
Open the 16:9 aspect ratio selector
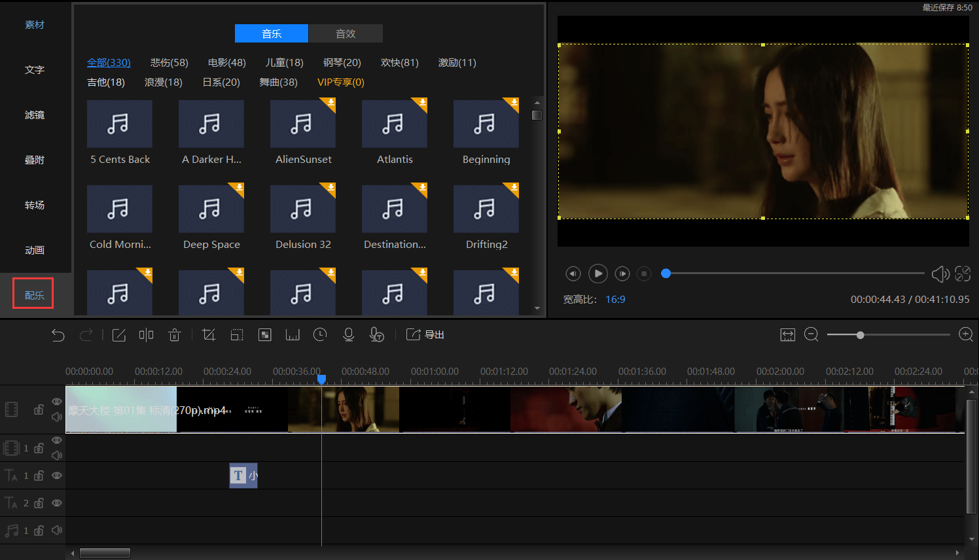coord(615,300)
